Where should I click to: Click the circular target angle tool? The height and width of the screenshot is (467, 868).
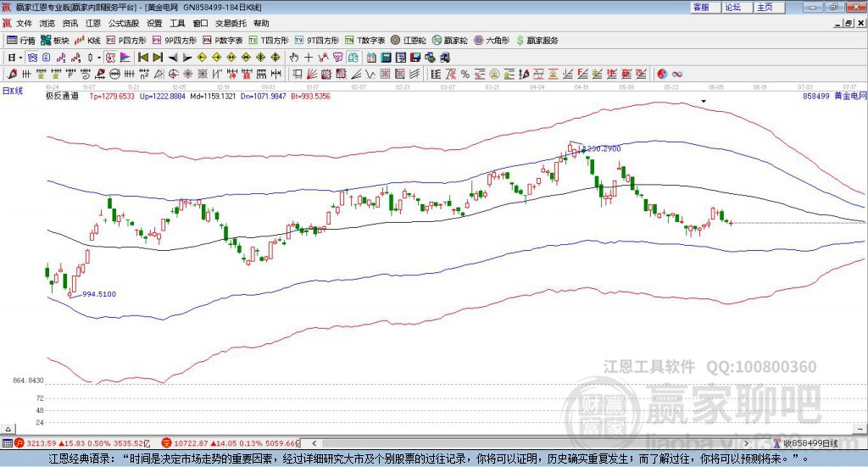click(173, 74)
